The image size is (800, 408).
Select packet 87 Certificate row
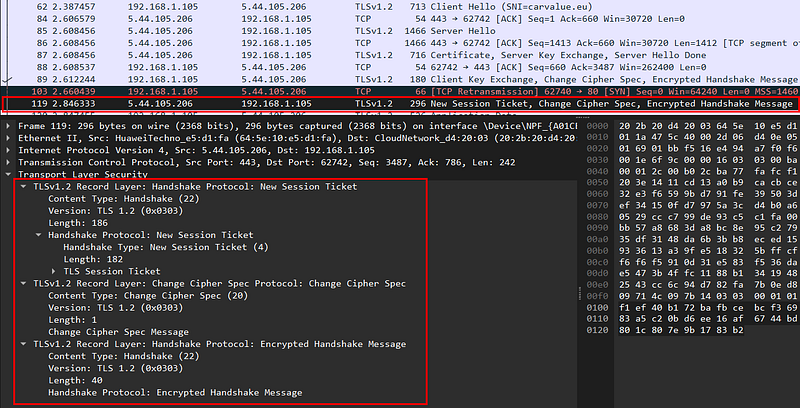click(400, 55)
